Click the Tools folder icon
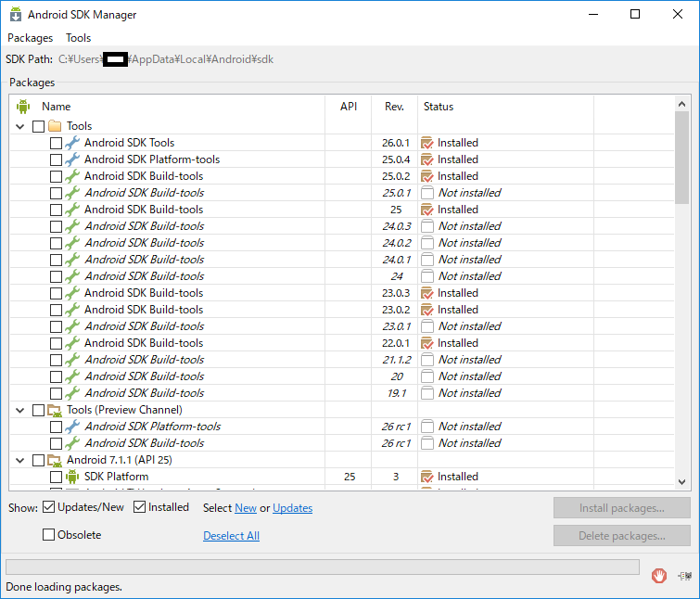The height and width of the screenshot is (599, 700). pos(55,126)
